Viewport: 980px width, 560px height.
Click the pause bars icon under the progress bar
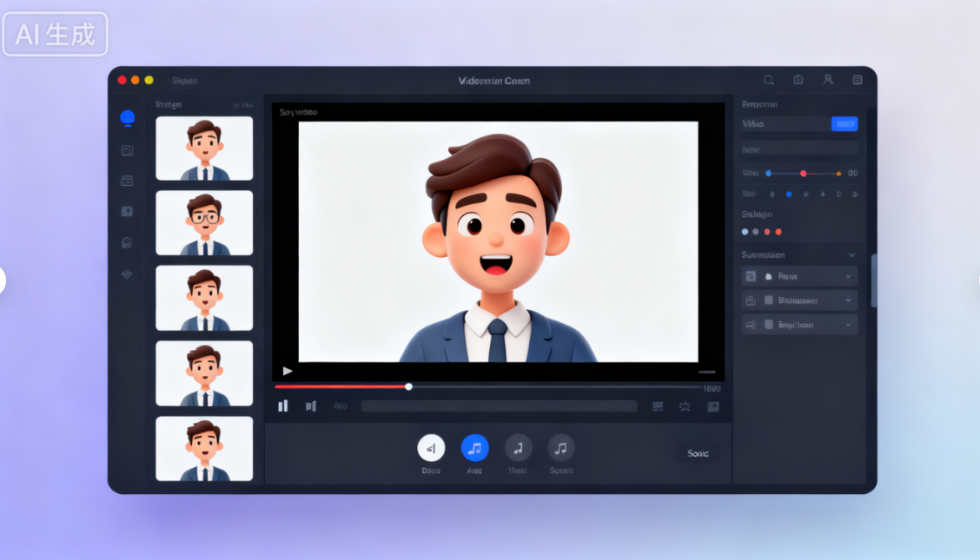[x=282, y=406]
